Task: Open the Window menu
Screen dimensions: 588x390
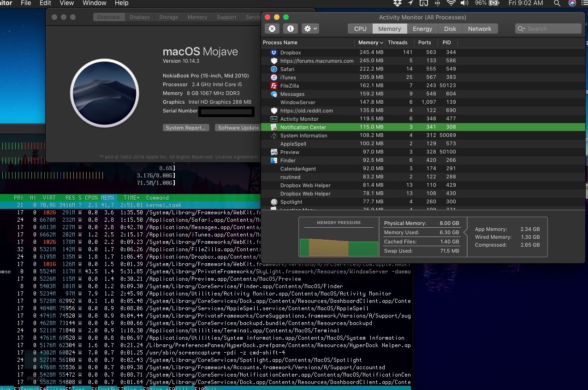Action: click(94, 3)
